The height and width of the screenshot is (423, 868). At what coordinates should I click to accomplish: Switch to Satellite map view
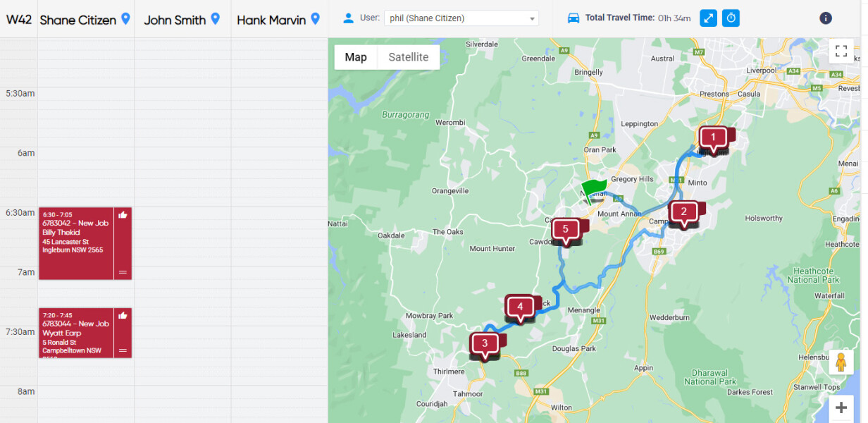[409, 57]
